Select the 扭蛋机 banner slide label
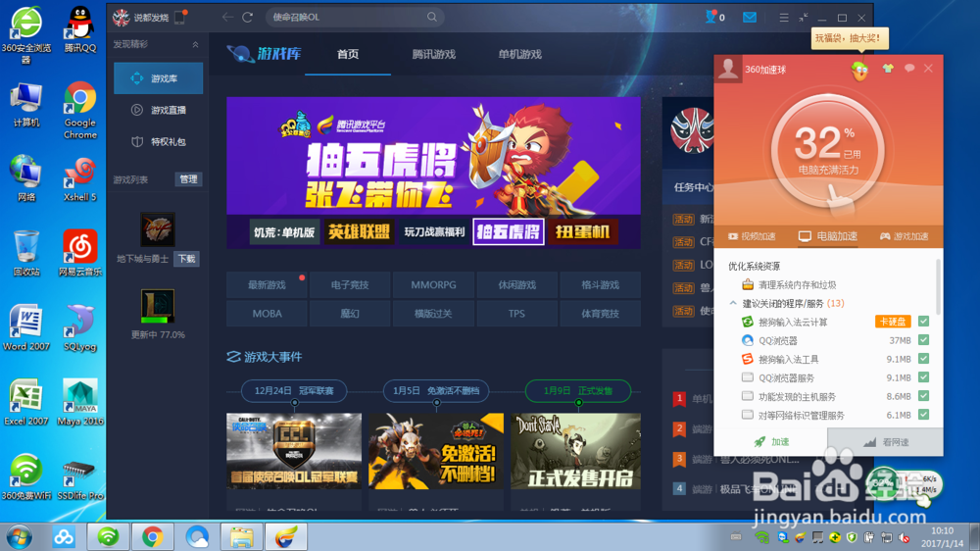The width and height of the screenshot is (980, 551). 582,232
